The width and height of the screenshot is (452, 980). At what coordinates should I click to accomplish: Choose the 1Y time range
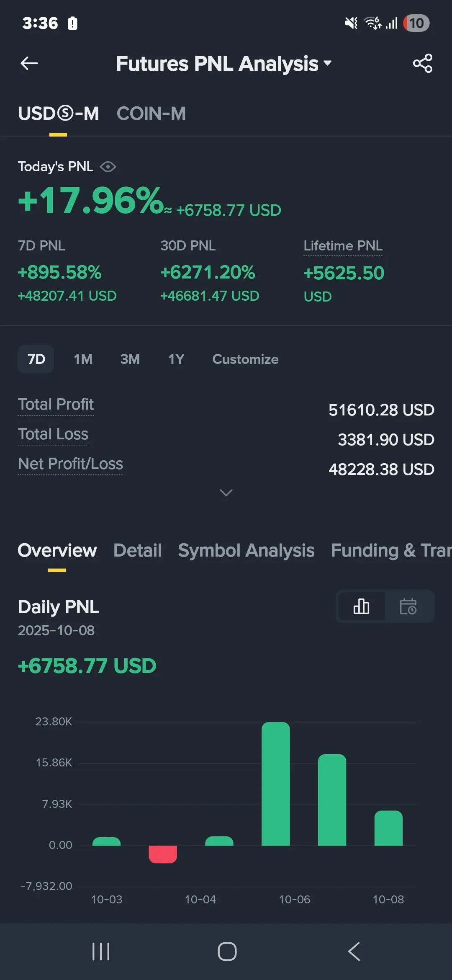176,359
